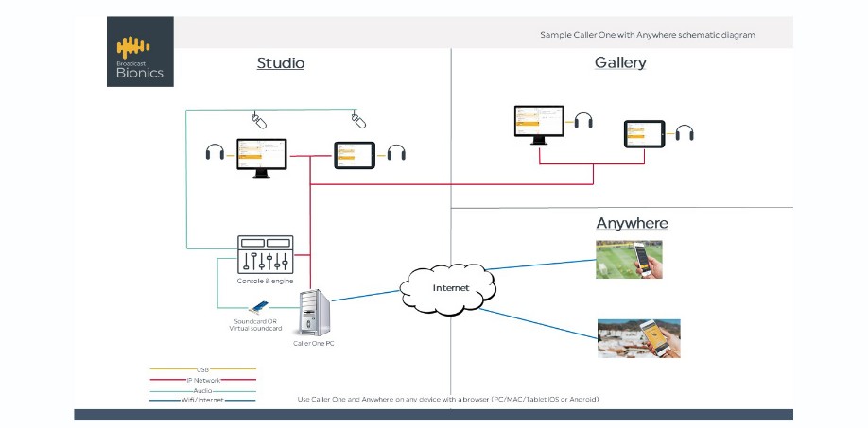Click the USB legend entry
Screen dimensions: 868x428
(202, 369)
